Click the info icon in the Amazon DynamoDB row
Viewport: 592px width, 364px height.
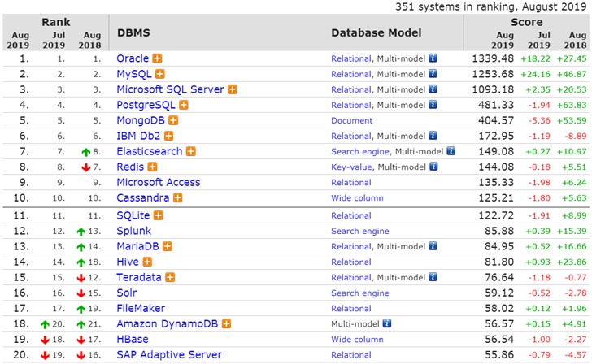[x=389, y=323]
